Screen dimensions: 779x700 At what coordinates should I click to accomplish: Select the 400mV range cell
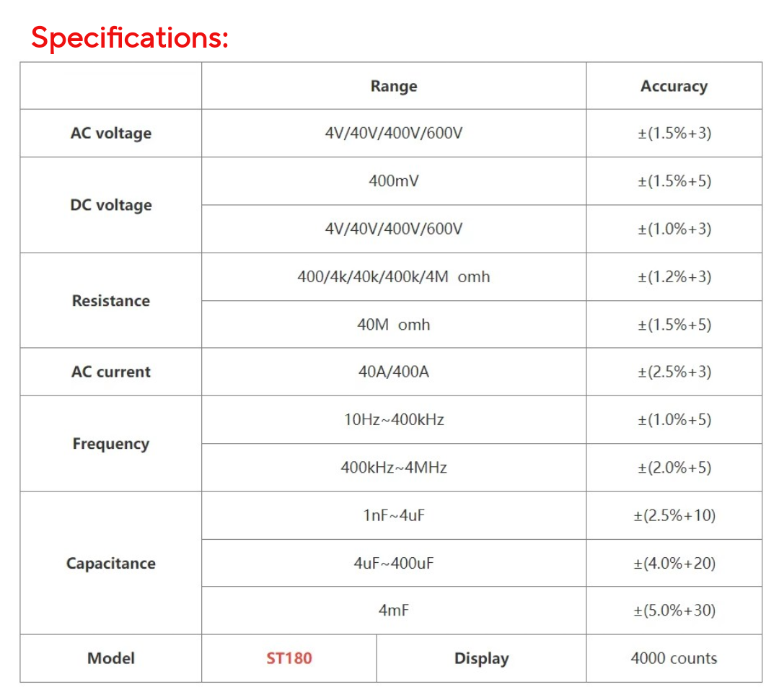coord(394,181)
